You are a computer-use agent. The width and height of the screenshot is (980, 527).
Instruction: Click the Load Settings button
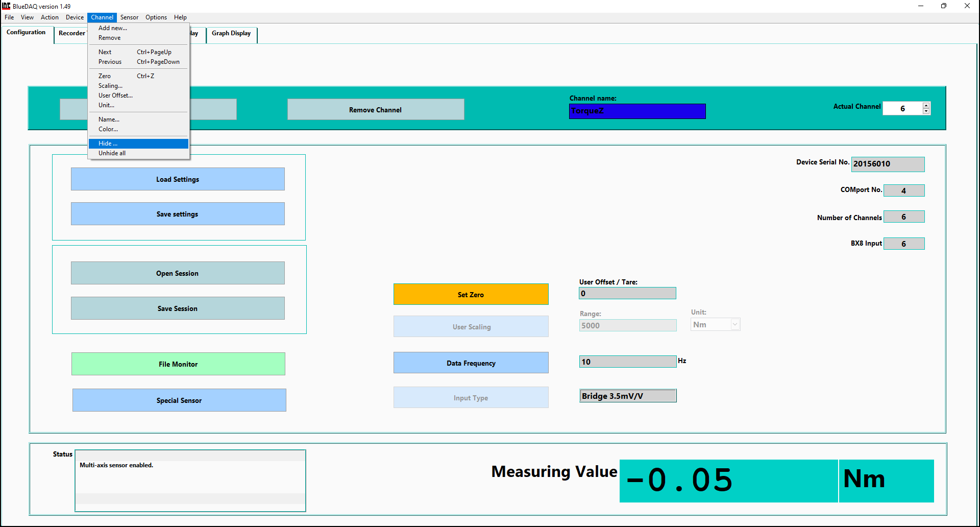coord(178,179)
